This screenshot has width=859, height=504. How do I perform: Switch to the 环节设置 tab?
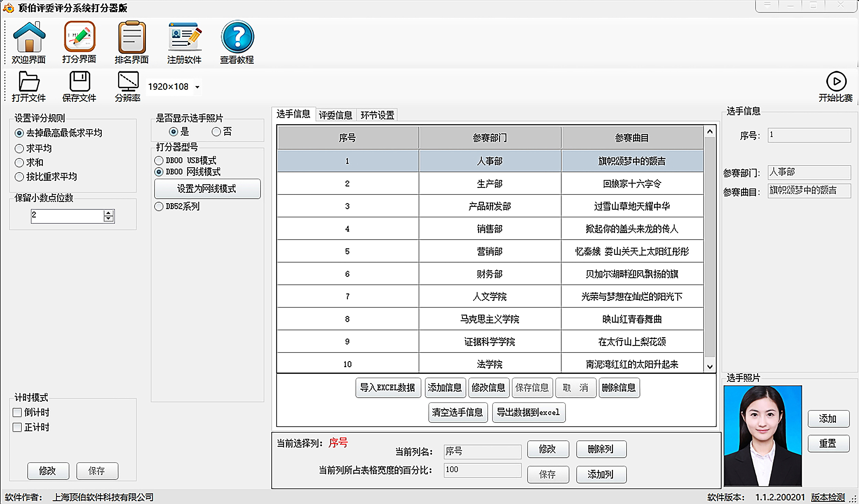(377, 115)
